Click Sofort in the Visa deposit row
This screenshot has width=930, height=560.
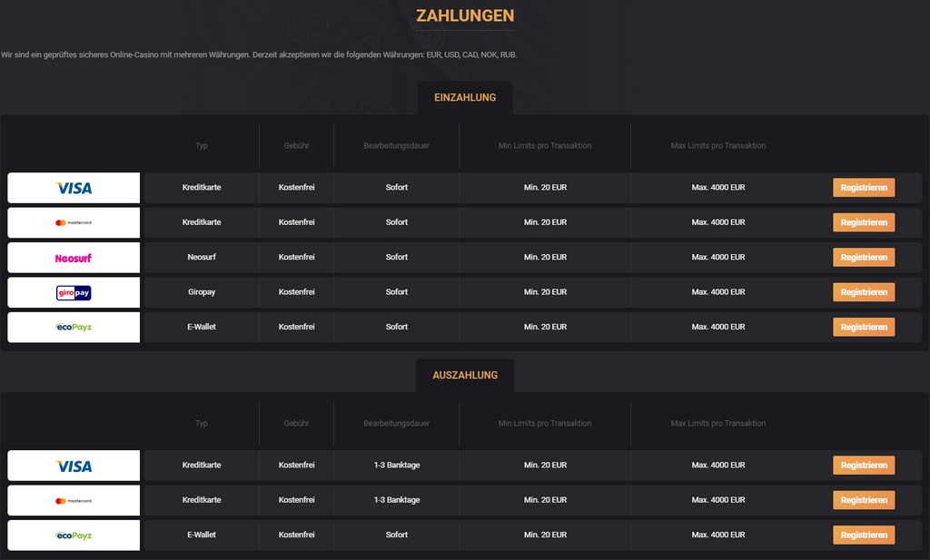397,187
